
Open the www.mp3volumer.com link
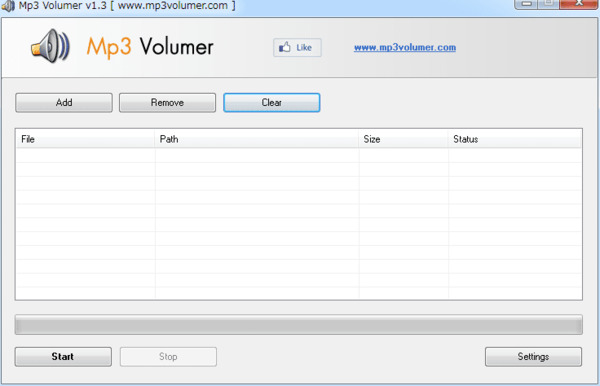(405, 47)
